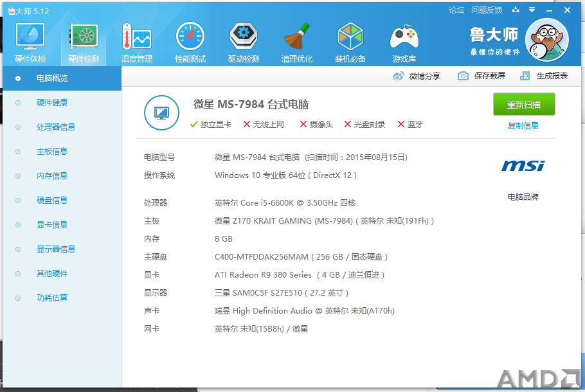
Task: Open 温度管理 temperature management icon
Action: [137, 37]
